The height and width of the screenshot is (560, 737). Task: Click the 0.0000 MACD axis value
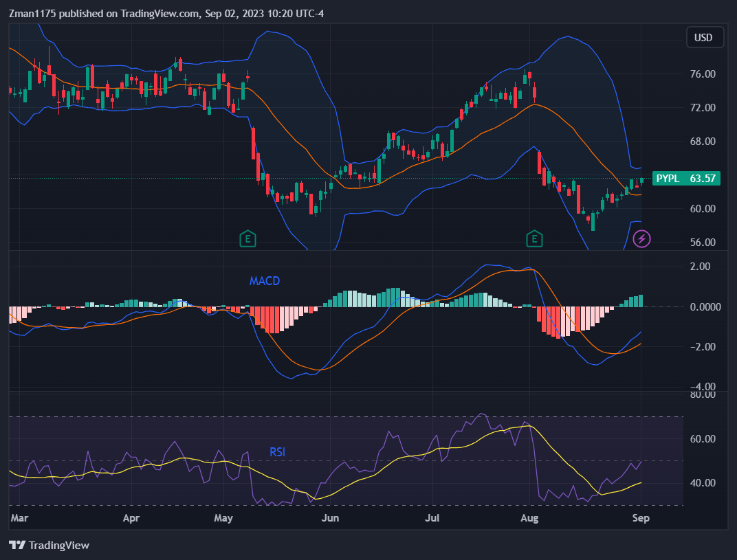[x=705, y=306]
